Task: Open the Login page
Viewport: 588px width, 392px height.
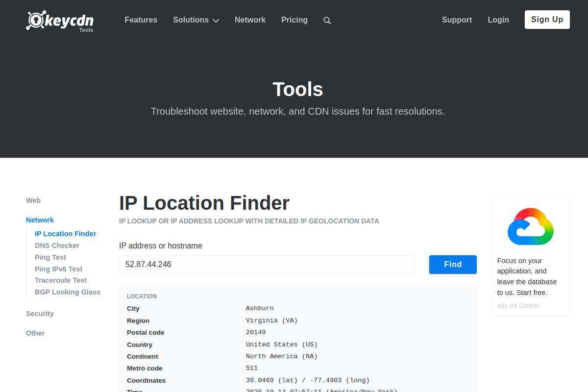Action: click(x=498, y=20)
